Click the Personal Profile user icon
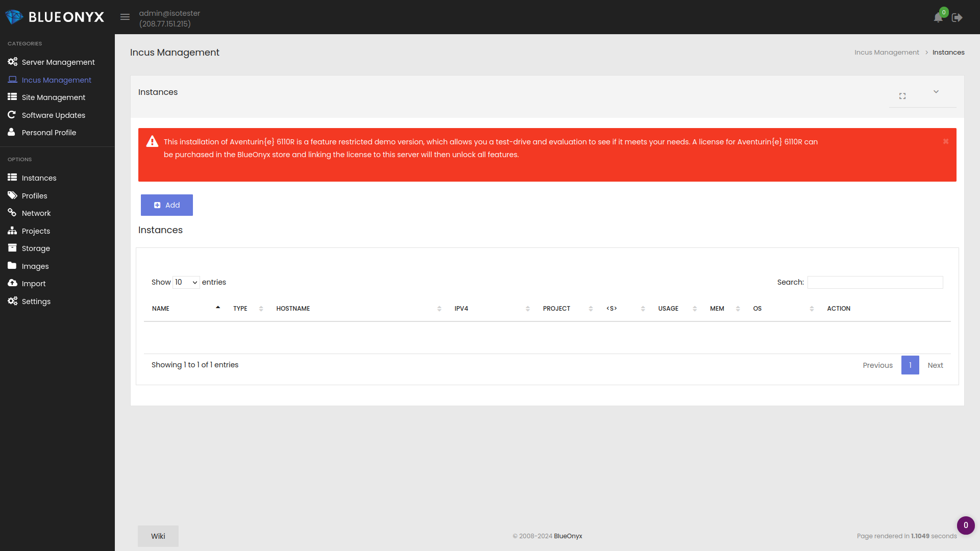This screenshot has width=980, height=551. click(11, 132)
